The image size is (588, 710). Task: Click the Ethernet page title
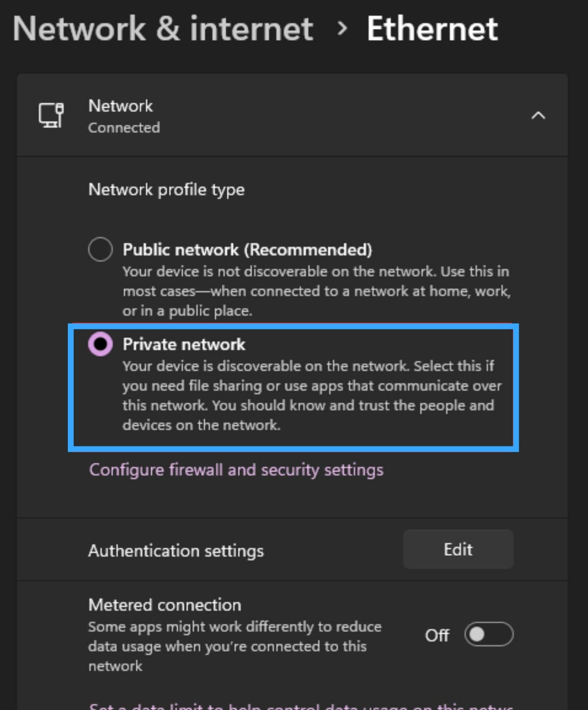(432, 29)
